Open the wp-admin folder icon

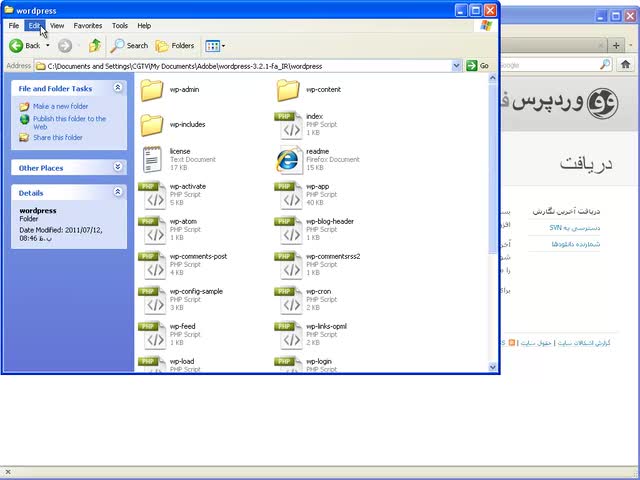point(152,90)
